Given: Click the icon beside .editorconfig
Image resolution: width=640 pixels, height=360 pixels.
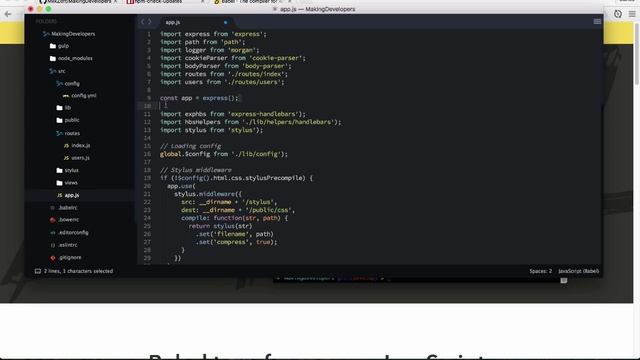Looking at the screenshot, I should point(53,233).
